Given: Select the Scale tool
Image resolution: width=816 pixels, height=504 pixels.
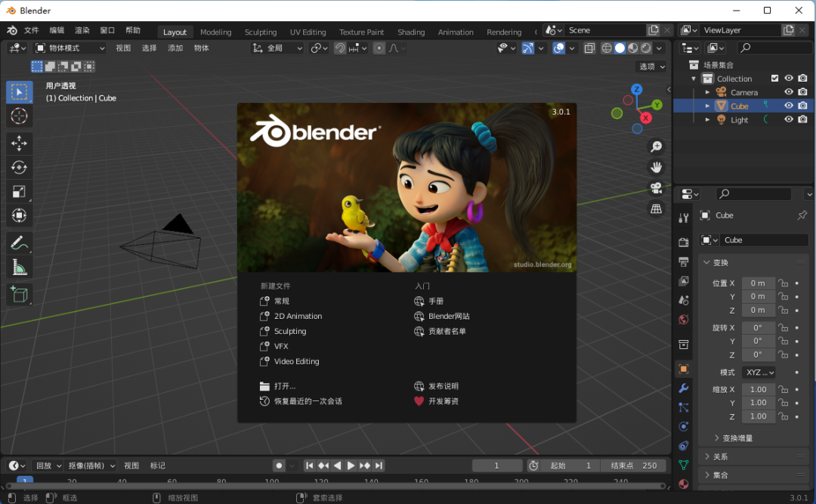Looking at the screenshot, I should tap(19, 192).
